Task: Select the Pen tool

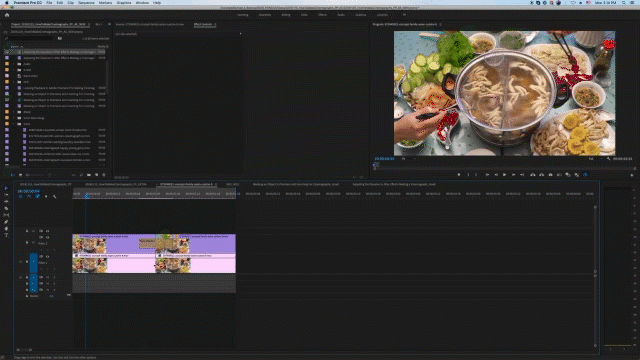Action: point(6,222)
